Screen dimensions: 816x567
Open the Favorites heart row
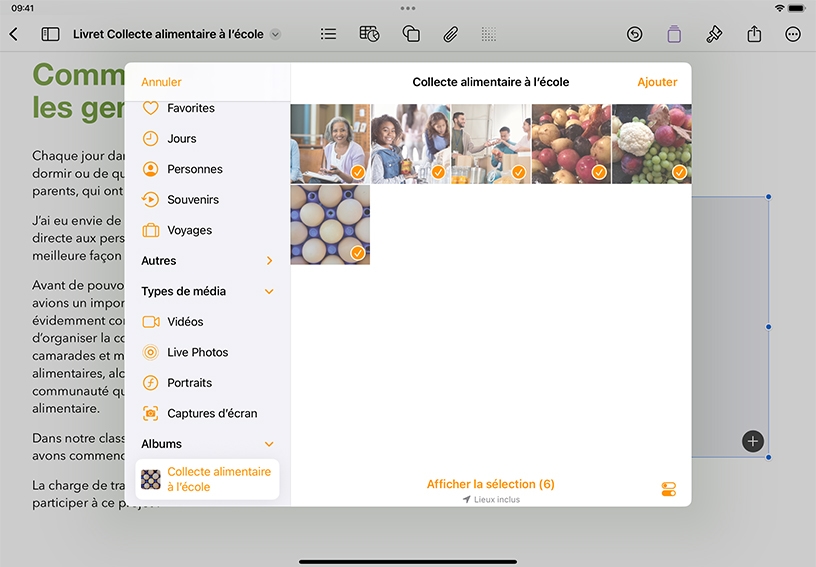tap(207, 108)
